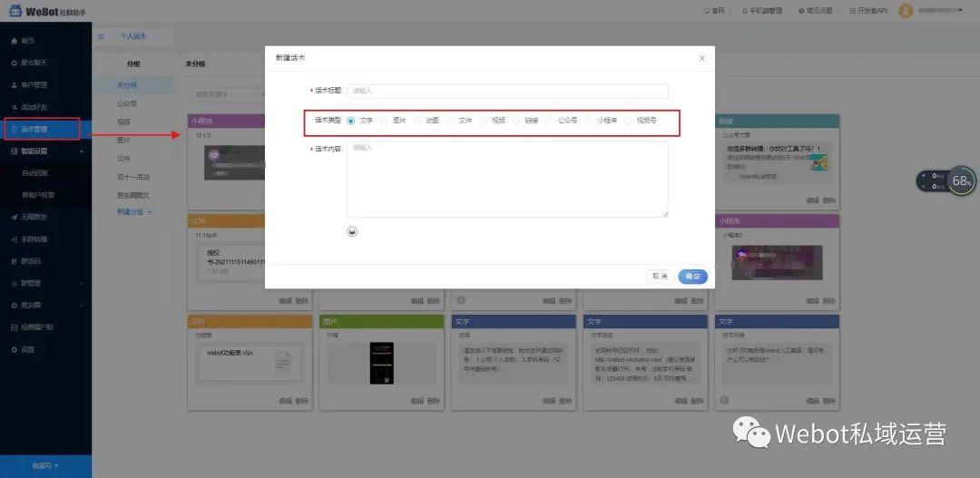The height and width of the screenshot is (478, 980).
Task: Open the account name dropdown arrow
Action: click(960, 11)
